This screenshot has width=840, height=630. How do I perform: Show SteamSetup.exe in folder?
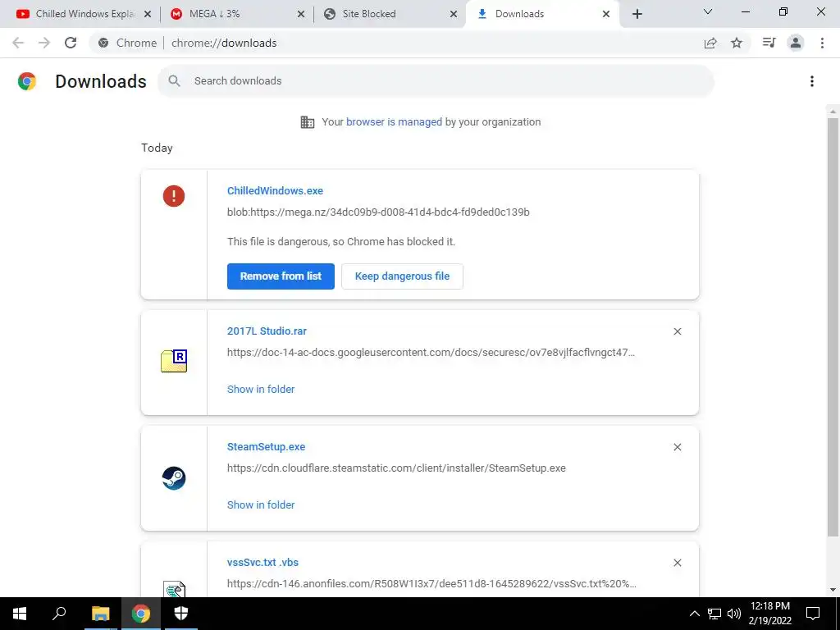pos(261,505)
